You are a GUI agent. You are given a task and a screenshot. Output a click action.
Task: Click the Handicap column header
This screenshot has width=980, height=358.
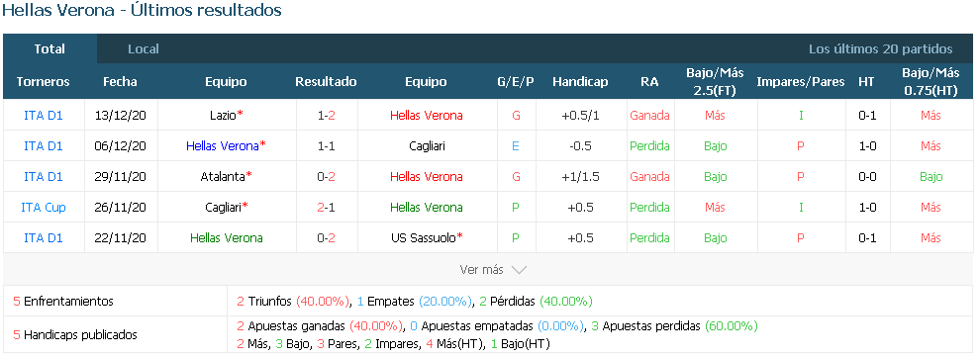(x=580, y=82)
